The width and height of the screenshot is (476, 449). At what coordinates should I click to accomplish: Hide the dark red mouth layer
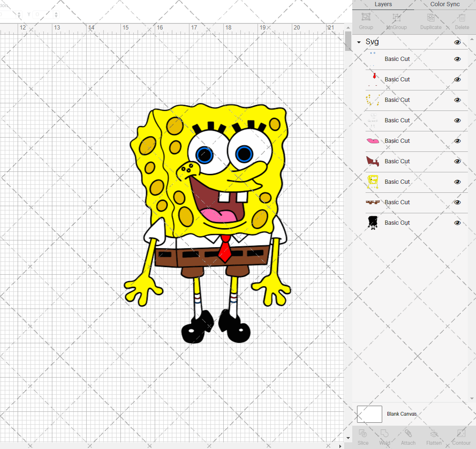[x=457, y=161]
